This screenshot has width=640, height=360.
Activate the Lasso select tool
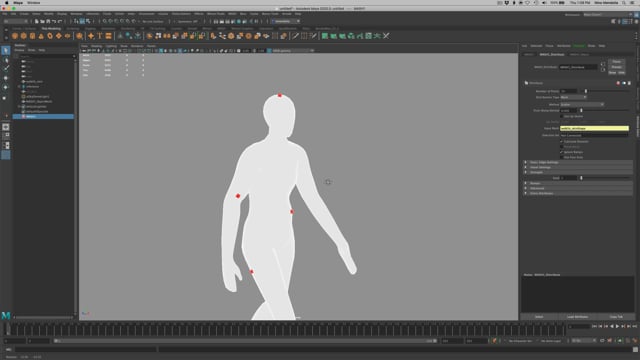point(6,60)
